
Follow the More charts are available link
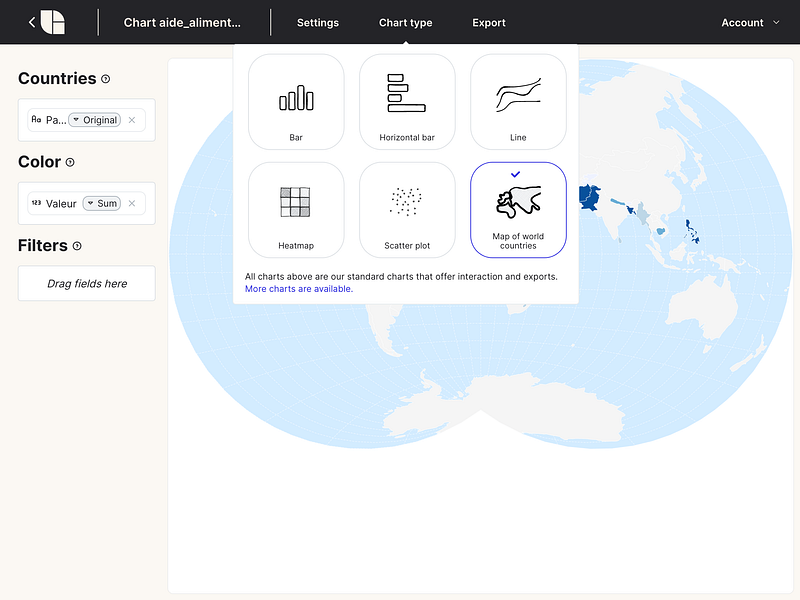pos(298,289)
